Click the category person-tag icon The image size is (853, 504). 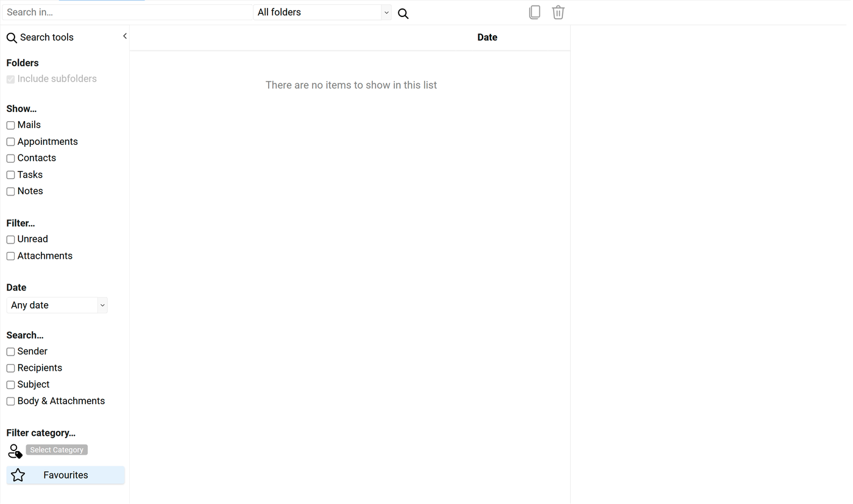15,450
